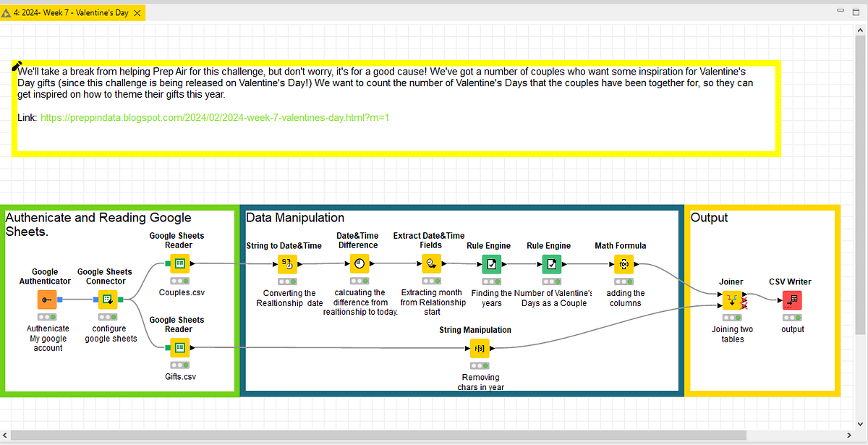Select the Rule Engine node finding the years
This screenshot has width=868, height=445.
[x=491, y=264]
